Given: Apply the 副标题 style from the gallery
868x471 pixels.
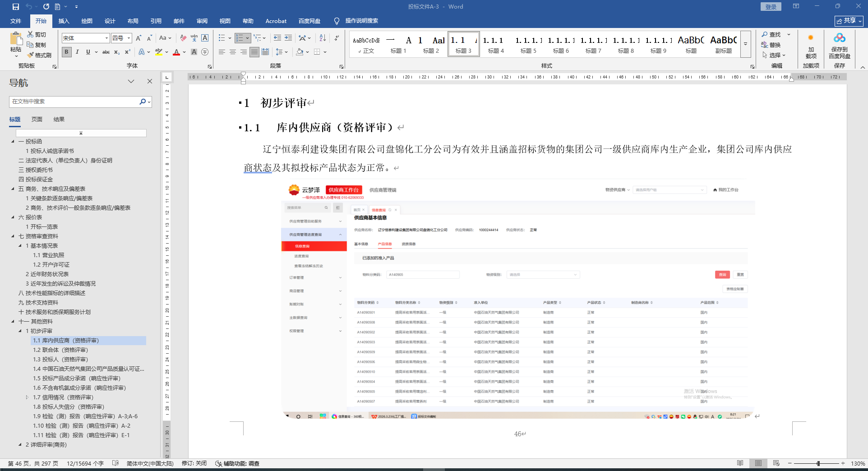Looking at the screenshot, I should tap(724, 44).
